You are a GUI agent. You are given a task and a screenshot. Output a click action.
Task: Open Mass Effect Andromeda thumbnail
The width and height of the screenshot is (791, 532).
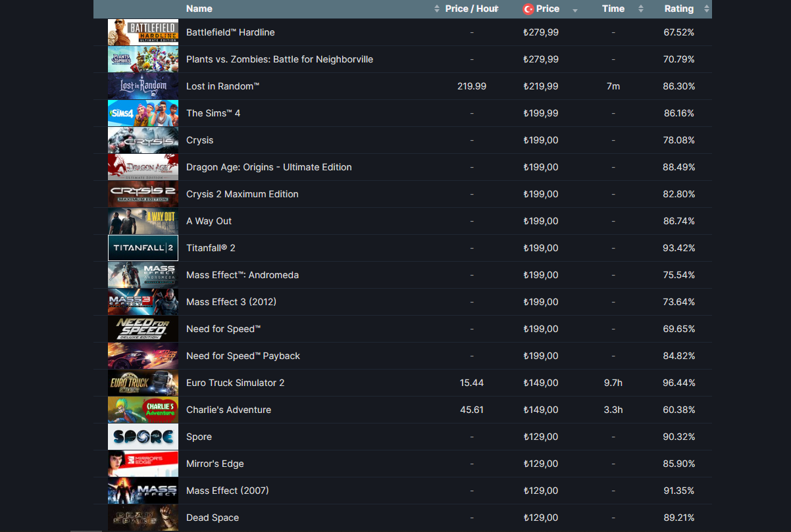coord(143,275)
